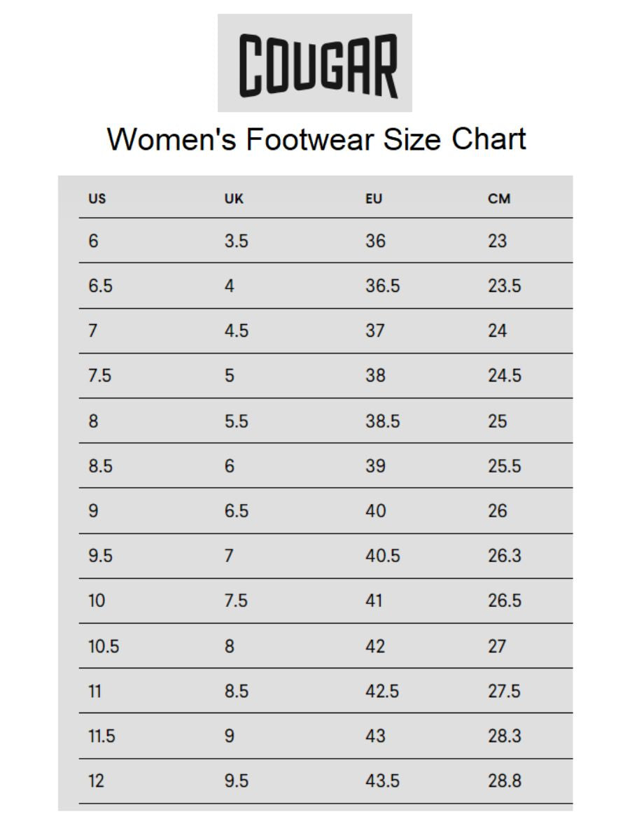
Task: Click the EU 36 cell
Action: tap(375, 241)
